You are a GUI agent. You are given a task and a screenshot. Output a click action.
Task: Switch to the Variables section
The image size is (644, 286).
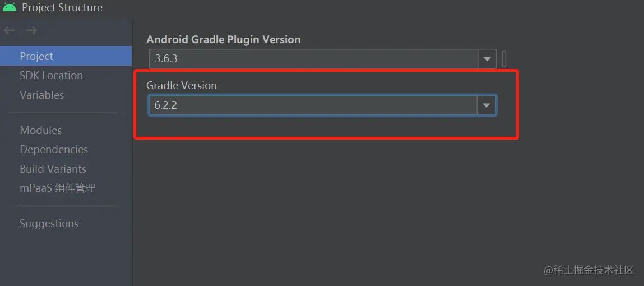click(x=41, y=95)
